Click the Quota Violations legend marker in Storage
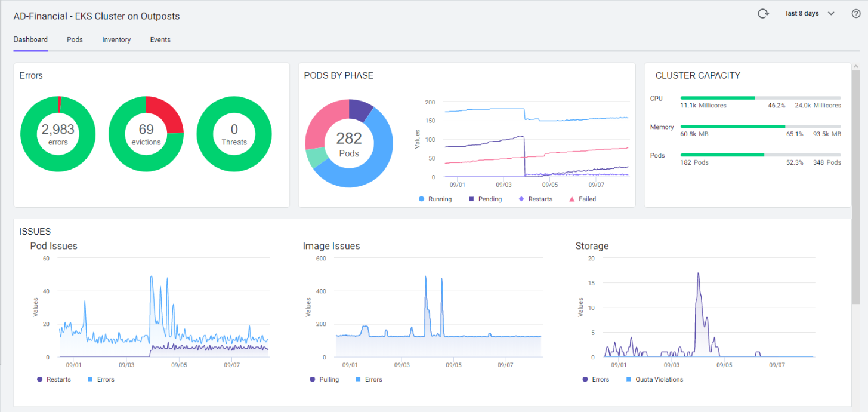Viewport: 868px width, 412px height. coord(629,380)
